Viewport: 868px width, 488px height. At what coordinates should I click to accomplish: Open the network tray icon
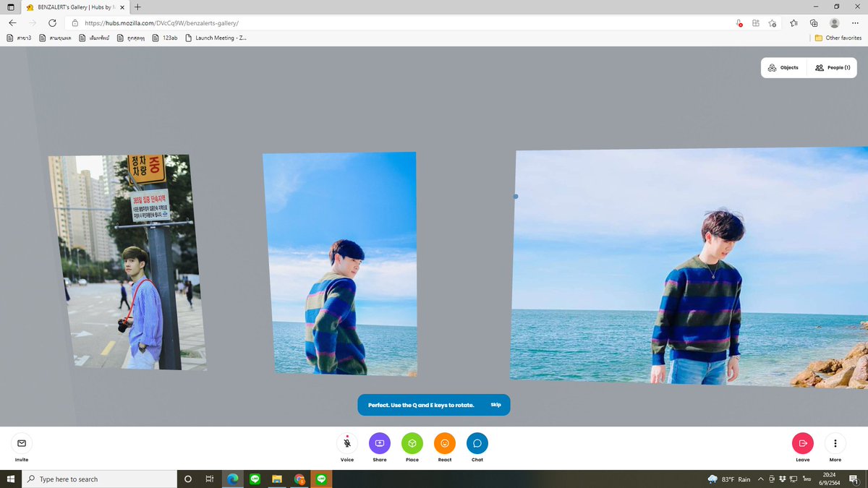pyautogui.click(x=793, y=479)
